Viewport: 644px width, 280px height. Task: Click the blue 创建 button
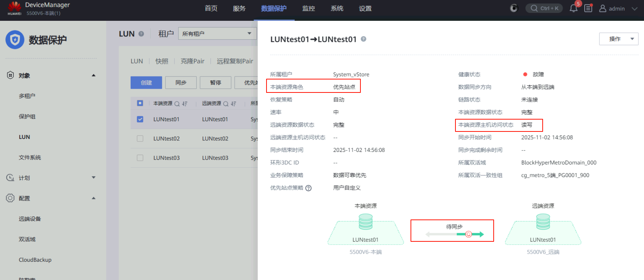(146, 83)
